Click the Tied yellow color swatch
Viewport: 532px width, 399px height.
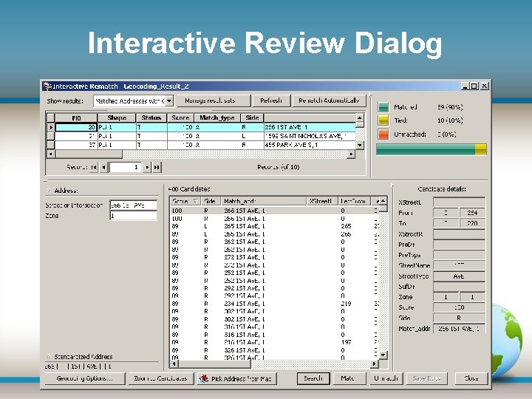click(383, 120)
